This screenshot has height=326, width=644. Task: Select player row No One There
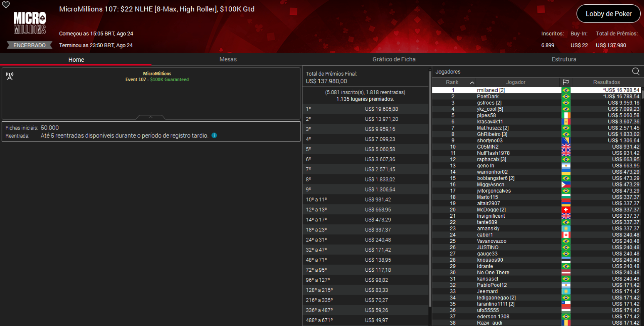pos(537,273)
